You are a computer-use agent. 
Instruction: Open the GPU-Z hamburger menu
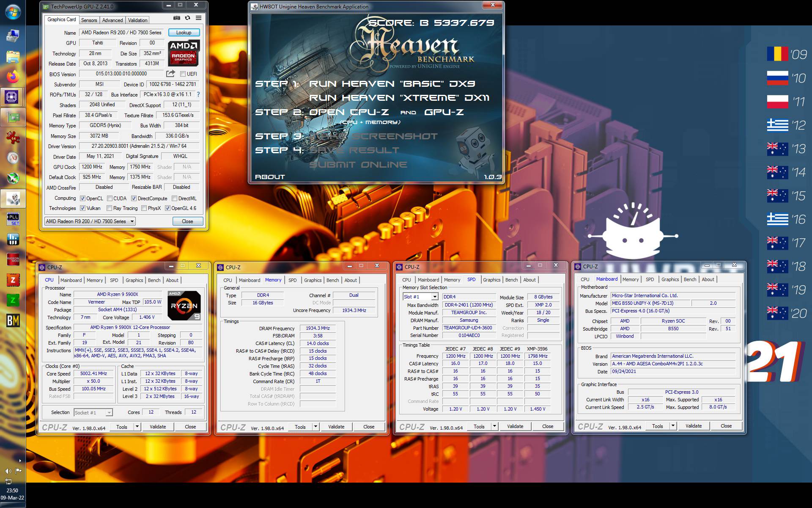[198, 18]
